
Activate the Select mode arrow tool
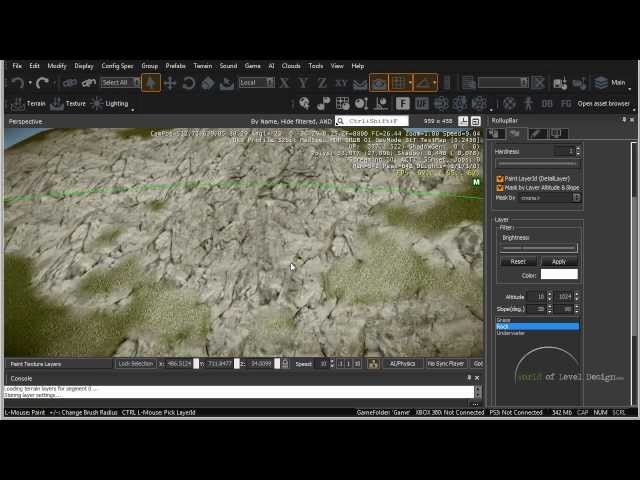(151, 83)
